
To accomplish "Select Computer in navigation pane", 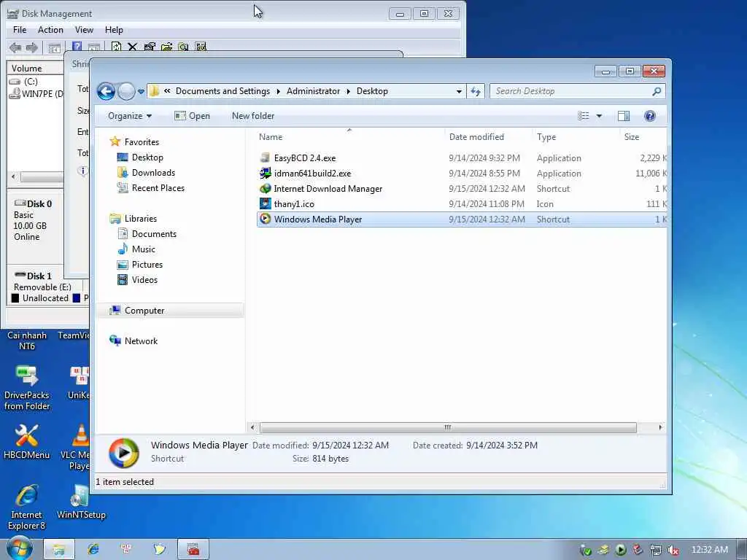I will click(x=144, y=311).
